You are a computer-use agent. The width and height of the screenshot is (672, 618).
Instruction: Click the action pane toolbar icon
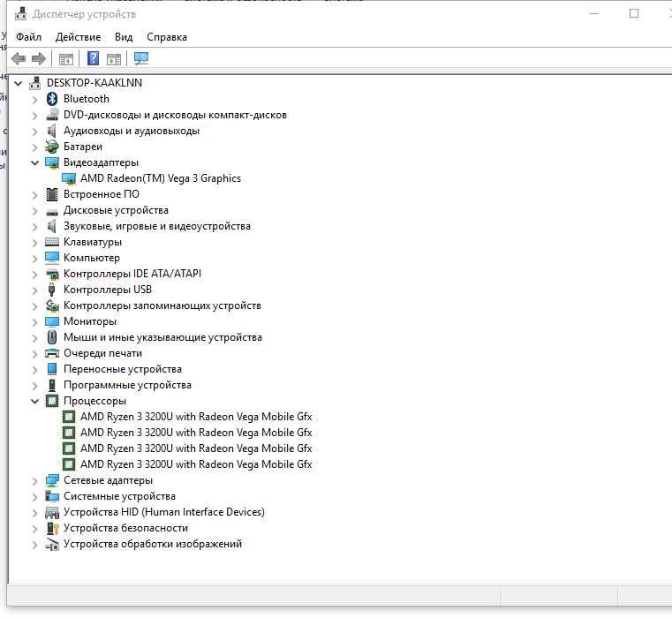pos(114,59)
